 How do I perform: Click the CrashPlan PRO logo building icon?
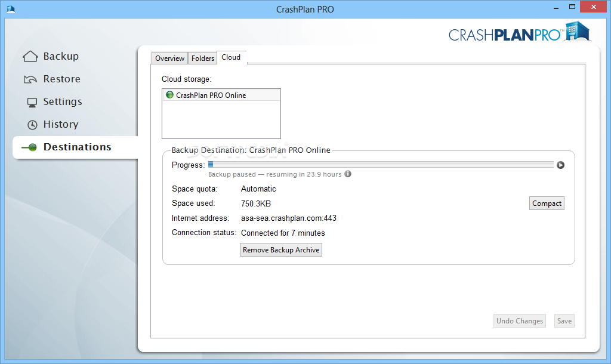(578, 31)
